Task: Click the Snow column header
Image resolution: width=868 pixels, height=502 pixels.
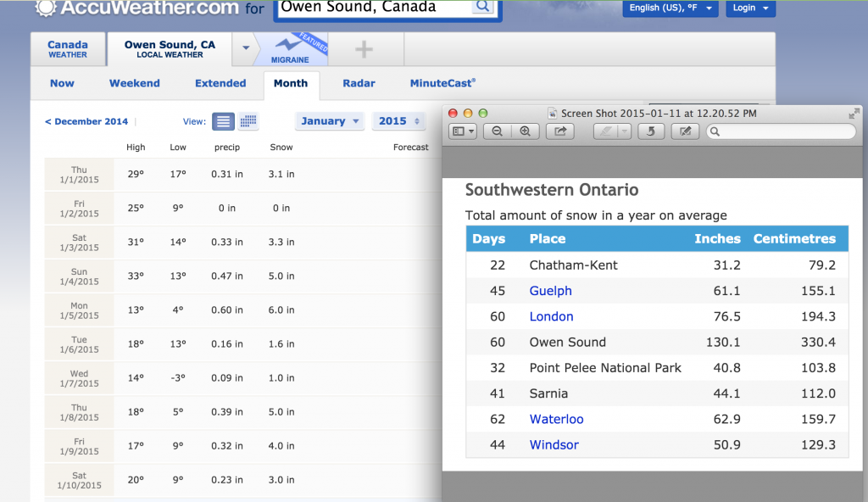Action: [281, 148]
